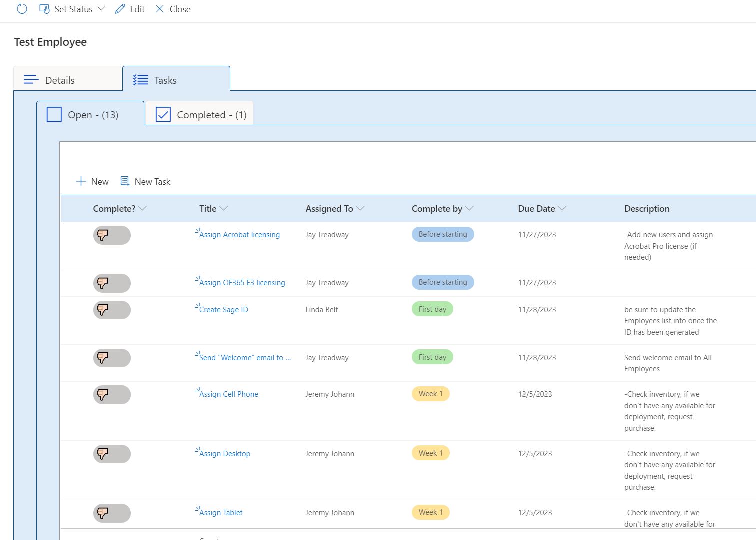
Task: Open the Due Date column dropdown
Action: click(562, 208)
